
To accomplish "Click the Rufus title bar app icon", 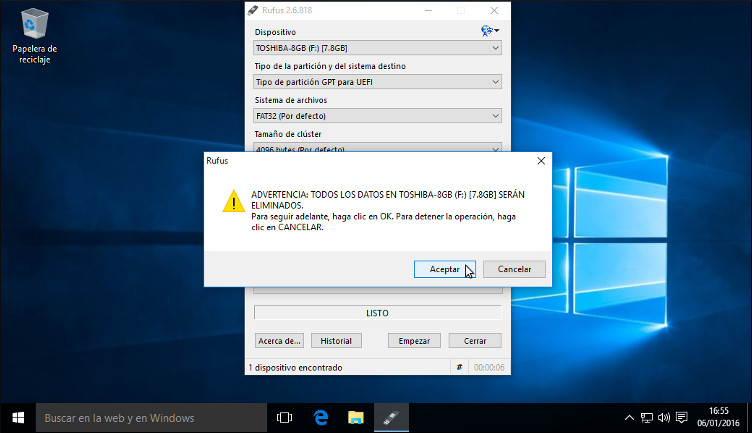I will [x=253, y=10].
